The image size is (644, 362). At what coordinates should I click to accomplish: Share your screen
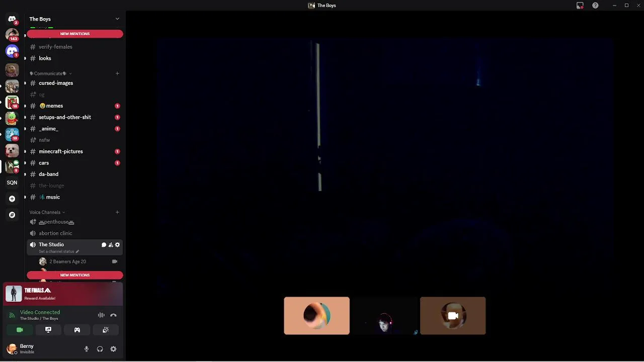[x=48, y=330]
